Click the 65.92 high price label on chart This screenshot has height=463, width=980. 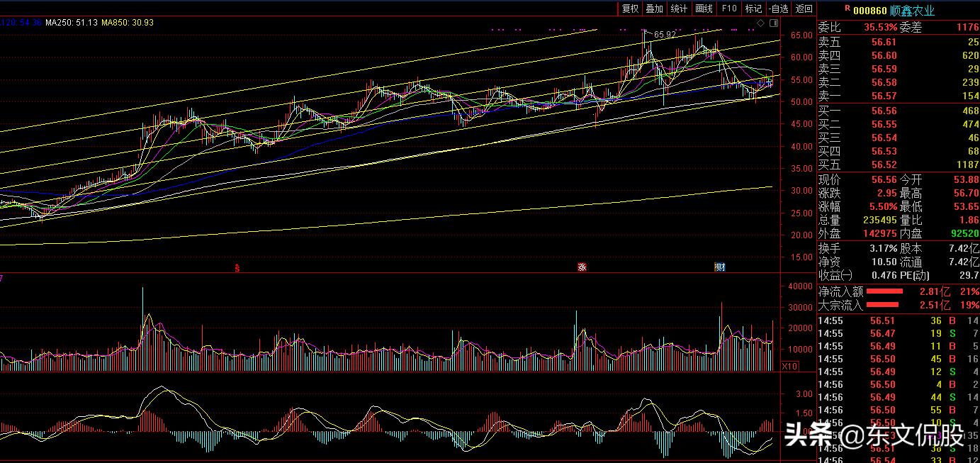click(x=665, y=34)
